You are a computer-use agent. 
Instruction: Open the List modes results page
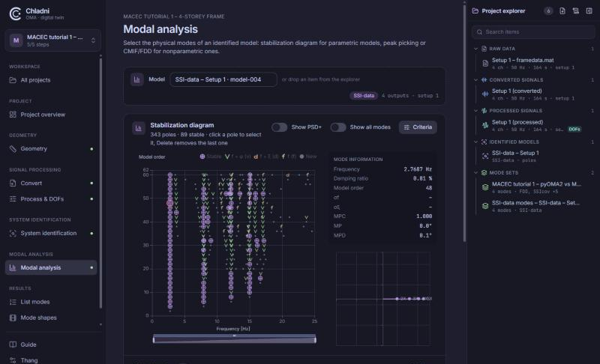click(x=51, y=302)
